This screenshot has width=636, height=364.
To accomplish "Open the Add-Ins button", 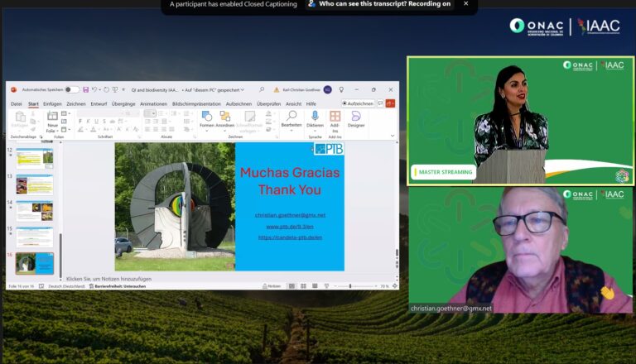I will (335, 121).
